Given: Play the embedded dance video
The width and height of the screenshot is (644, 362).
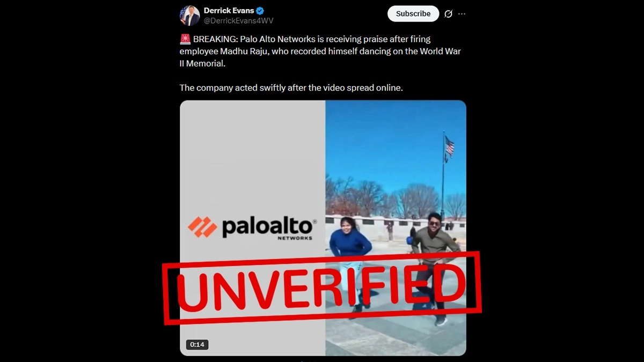Looking at the screenshot, I should pos(323,228).
